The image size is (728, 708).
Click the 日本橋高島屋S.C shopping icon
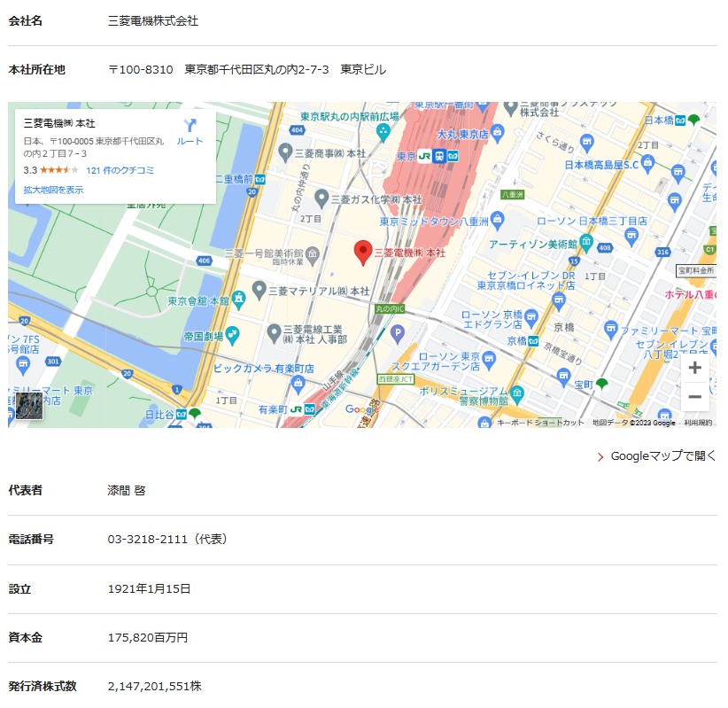(647, 162)
